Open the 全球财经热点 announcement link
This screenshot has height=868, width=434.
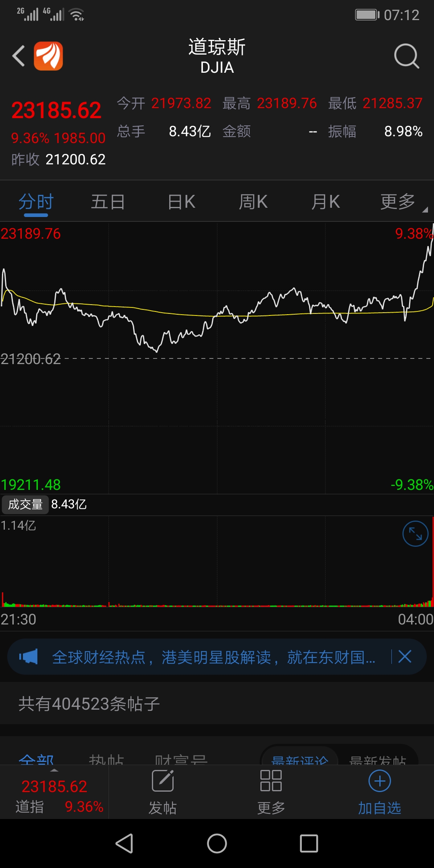point(214,657)
